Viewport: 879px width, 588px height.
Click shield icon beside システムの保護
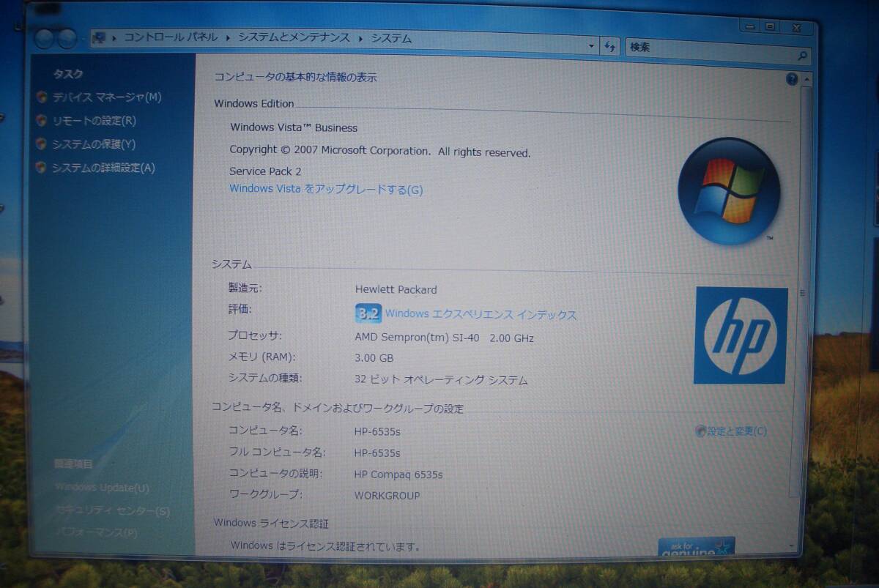click(42, 144)
